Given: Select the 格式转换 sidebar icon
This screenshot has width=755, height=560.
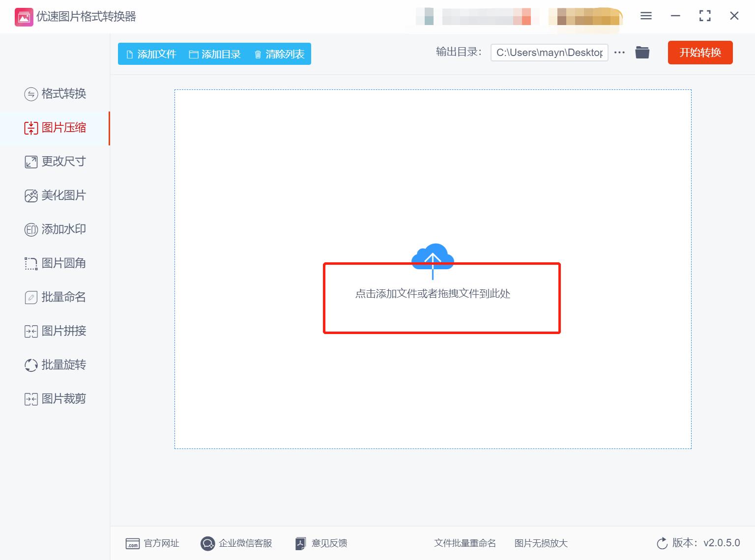Looking at the screenshot, I should tap(55, 94).
